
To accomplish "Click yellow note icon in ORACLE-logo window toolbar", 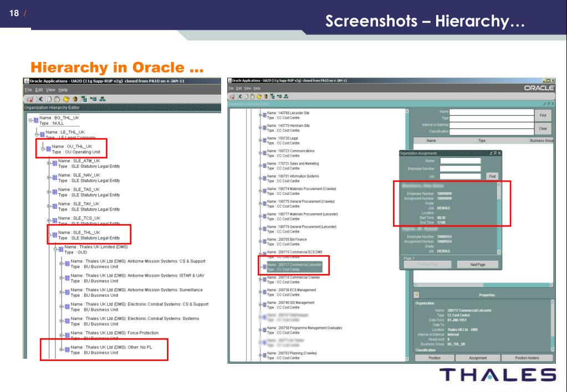I will tap(259, 96).
